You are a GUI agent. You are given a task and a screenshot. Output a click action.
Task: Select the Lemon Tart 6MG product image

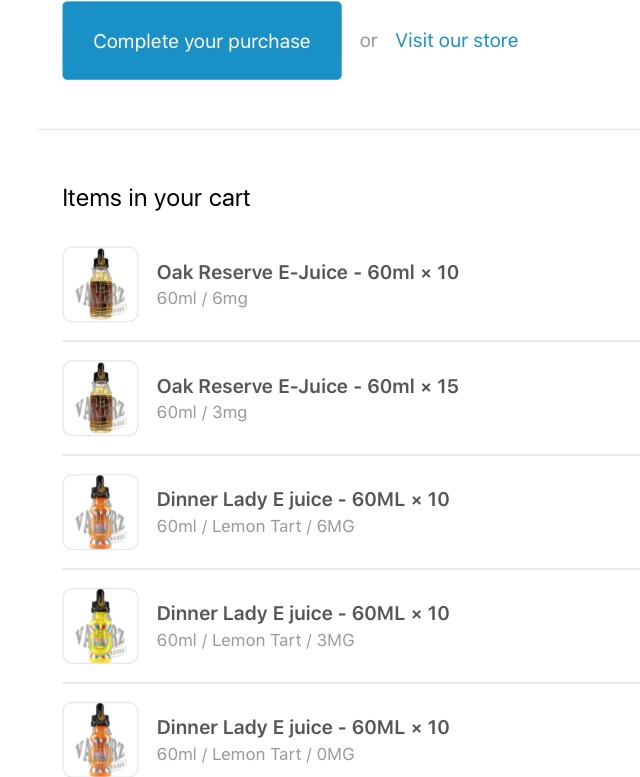(x=100, y=512)
